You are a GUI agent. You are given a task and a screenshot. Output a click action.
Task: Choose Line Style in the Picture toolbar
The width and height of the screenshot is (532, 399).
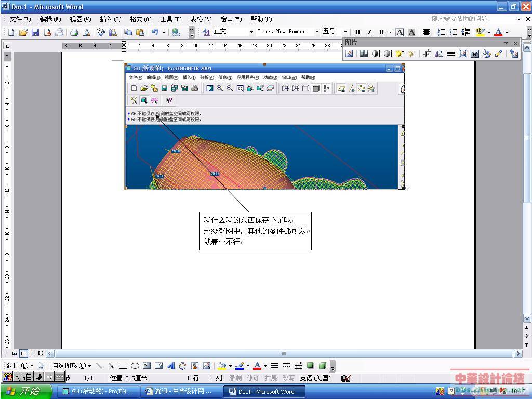tap(450, 54)
